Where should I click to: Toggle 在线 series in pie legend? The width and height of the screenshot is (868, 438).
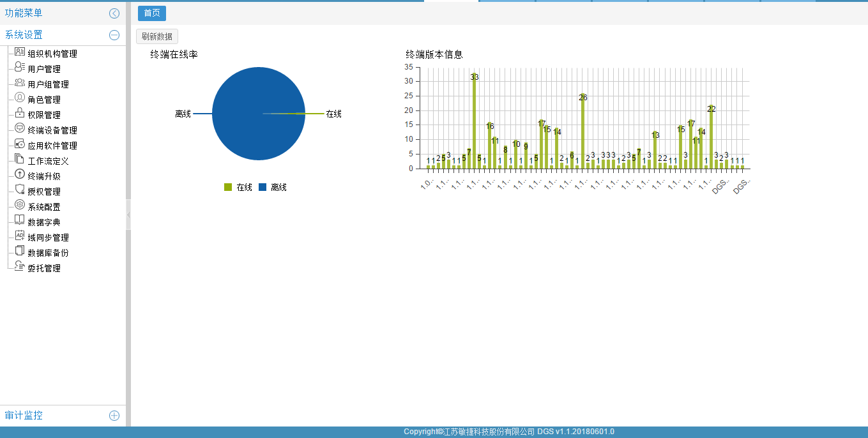[238, 187]
